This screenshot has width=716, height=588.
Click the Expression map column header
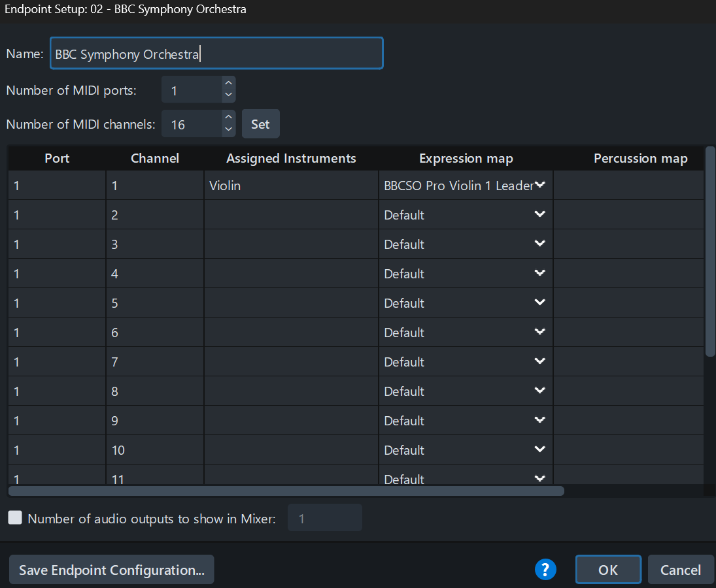coord(466,158)
